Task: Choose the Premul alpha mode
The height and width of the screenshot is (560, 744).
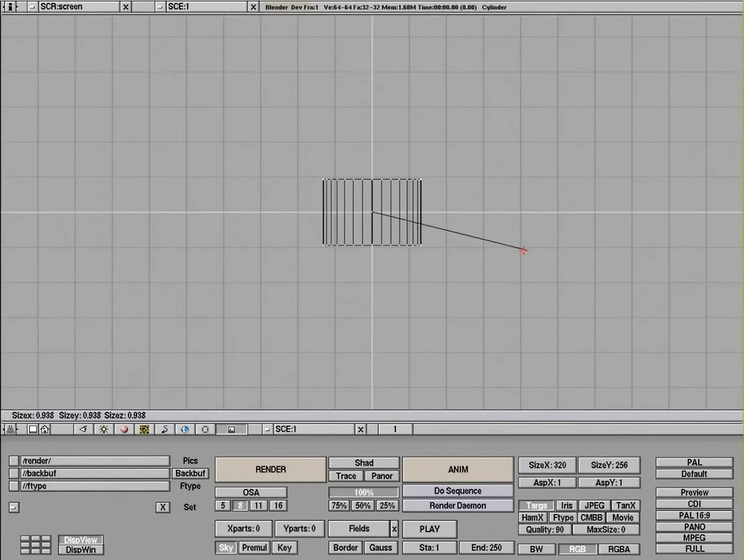Action: 255,548
